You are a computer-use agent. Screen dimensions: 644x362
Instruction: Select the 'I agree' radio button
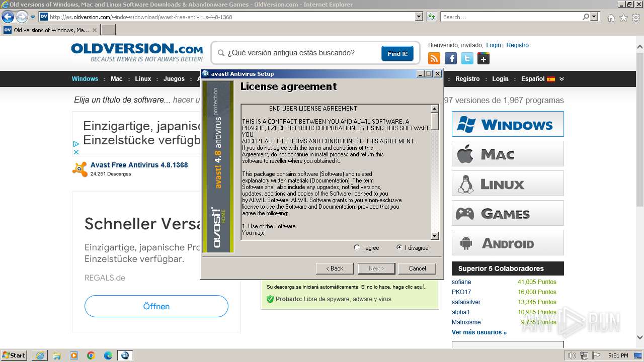point(357,247)
